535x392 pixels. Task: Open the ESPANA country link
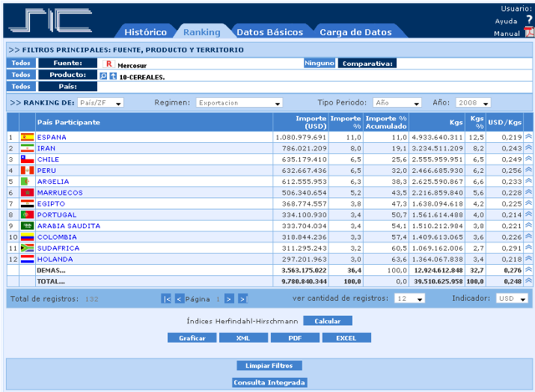(52, 137)
